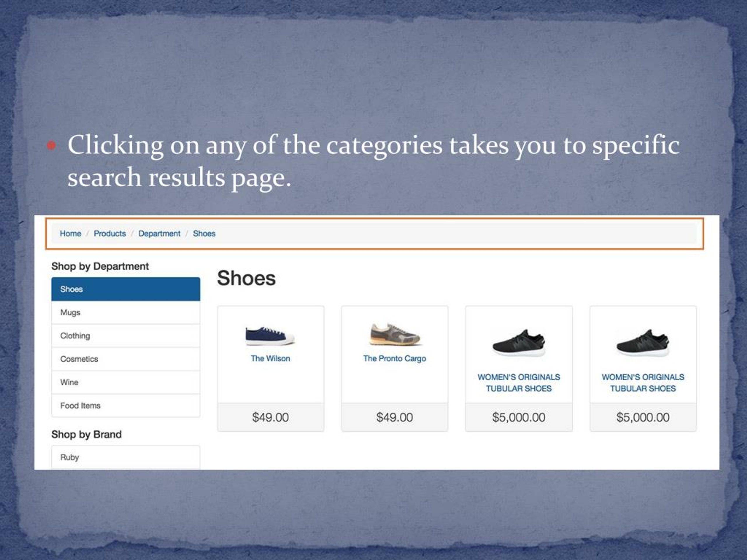Select the Wine department

coord(126,382)
